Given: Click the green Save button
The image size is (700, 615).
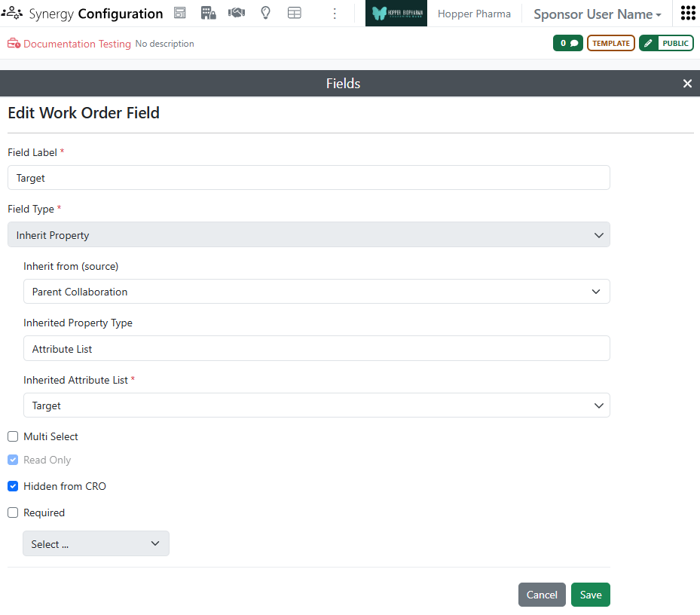Looking at the screenshot, I should point(590,595).
